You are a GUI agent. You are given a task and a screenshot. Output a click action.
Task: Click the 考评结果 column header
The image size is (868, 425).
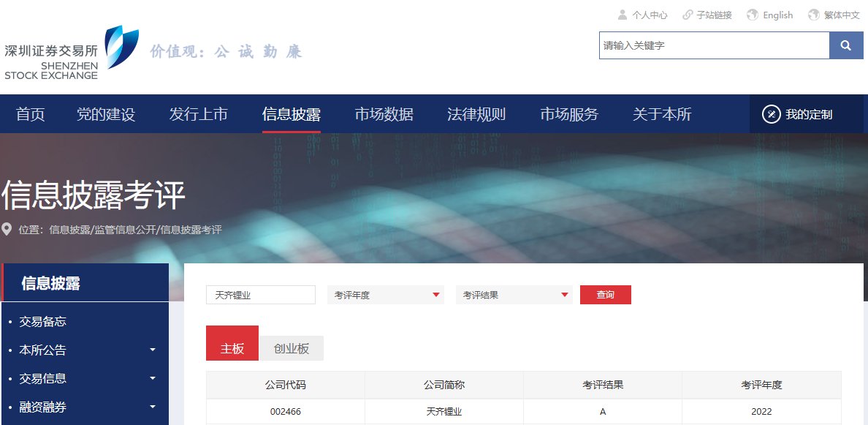(603, 385)
